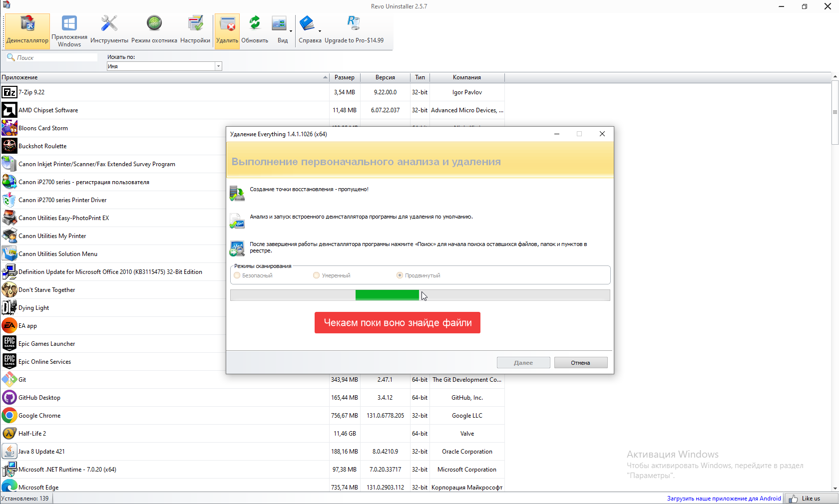This screenshot has width=839, height=504.
Task: Sort by Приложение column header
Action: (x=164, y=77)
